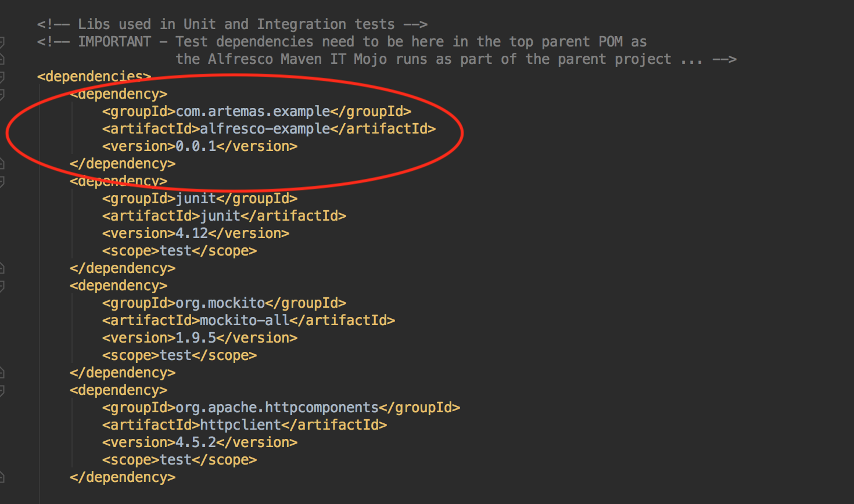Viewport: 854px width, 504px height.
Task: Click the closing </dependency> tag below version 0.0.1
Action: coord(123,164)
